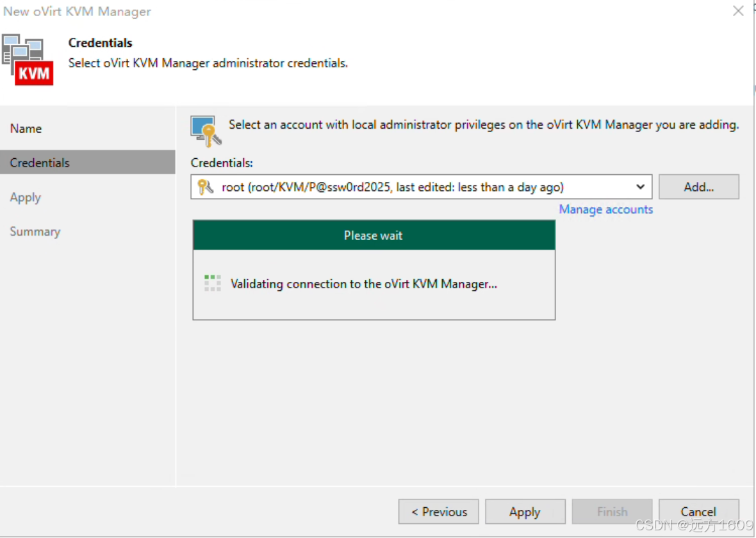Click the Finish button
The height and width of the screenshot is (538, 756).
[x=612, y=512]
